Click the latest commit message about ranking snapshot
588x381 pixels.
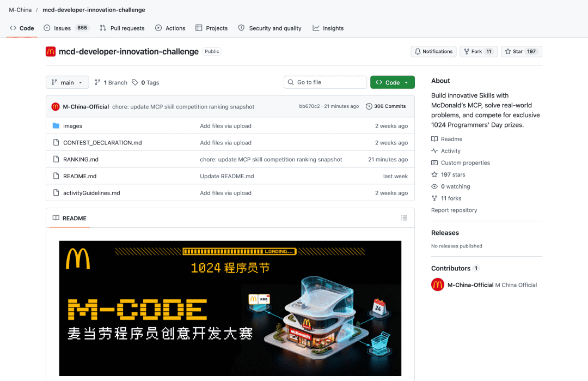click(183, 107)
